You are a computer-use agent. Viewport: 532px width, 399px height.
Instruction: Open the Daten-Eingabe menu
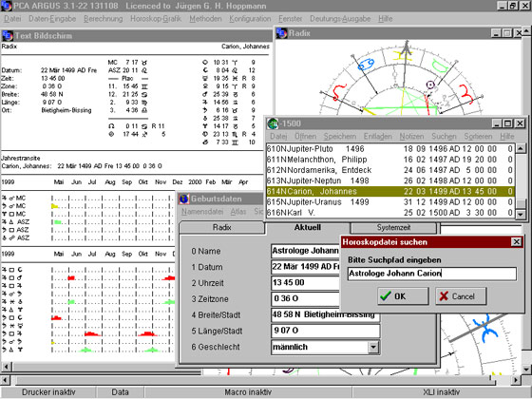click(52, 19)
